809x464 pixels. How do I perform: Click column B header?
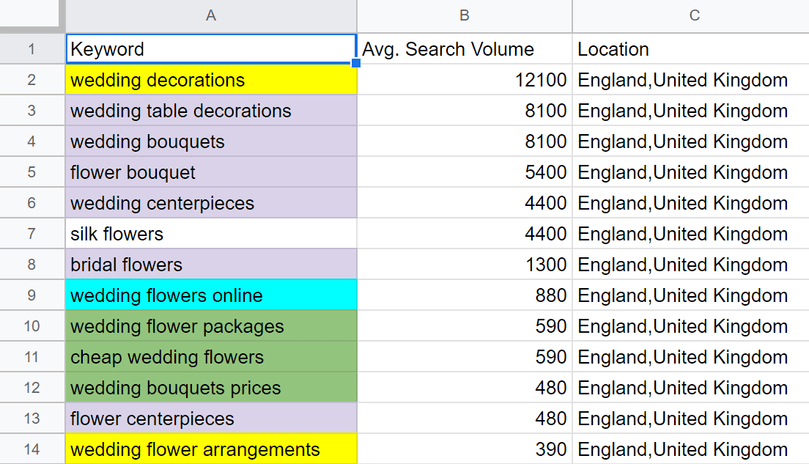click(x=464, y=15)
